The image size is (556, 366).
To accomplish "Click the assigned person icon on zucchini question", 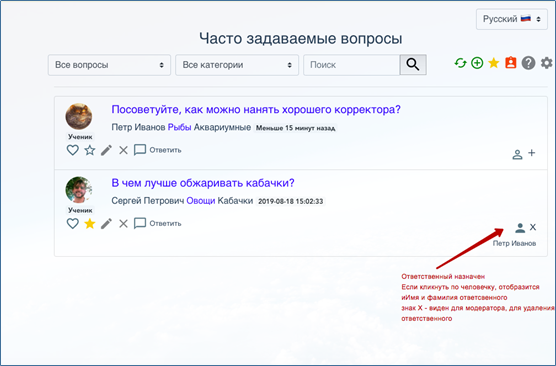I will tap(520, 228).
